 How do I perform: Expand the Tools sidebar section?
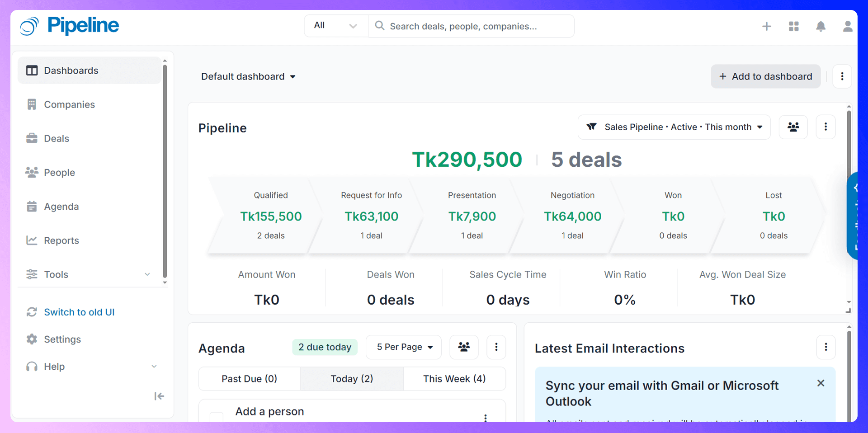(147, 274)
